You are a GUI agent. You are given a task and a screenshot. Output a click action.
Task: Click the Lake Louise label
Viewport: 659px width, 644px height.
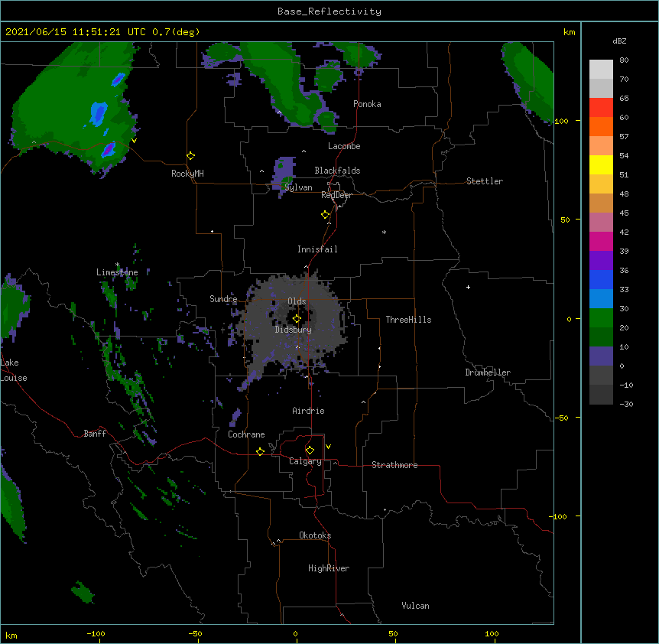click(14, 370)
